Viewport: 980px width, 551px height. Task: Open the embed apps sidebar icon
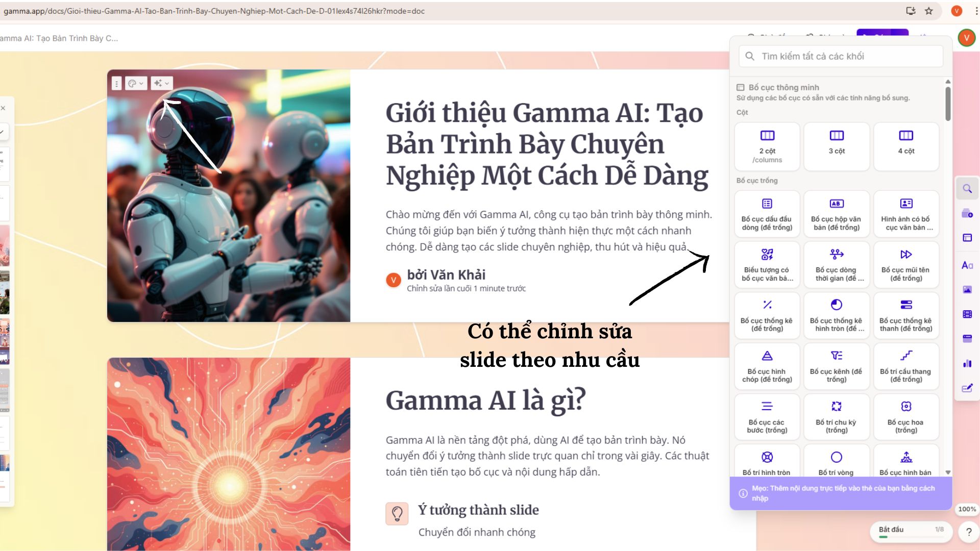coord(967,339)
